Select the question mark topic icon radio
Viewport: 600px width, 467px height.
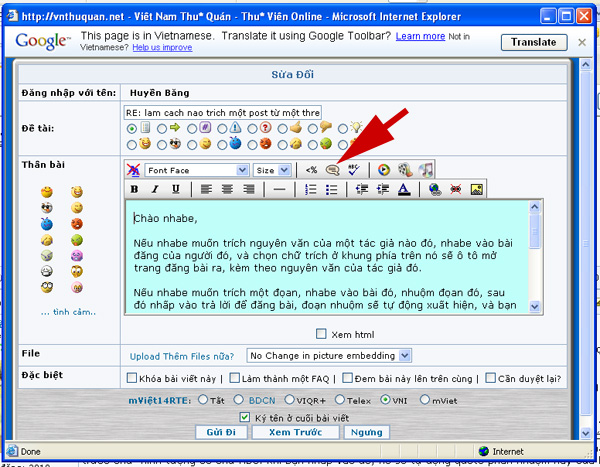(252, 129)
